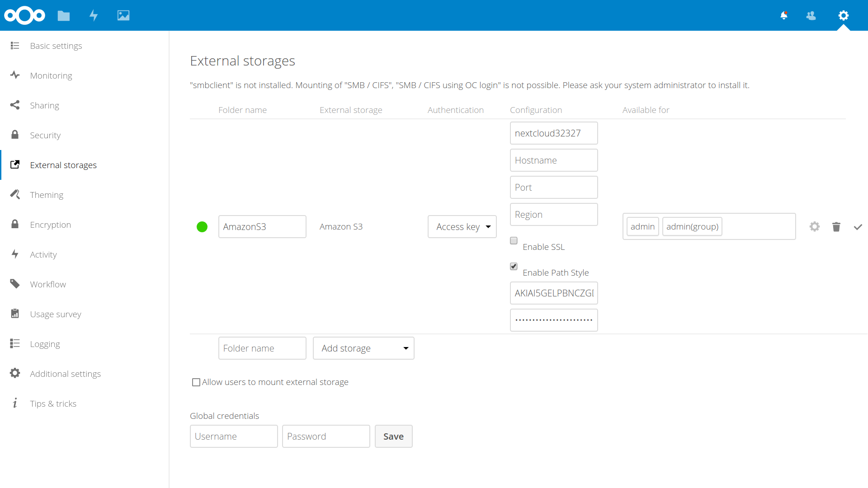Open the Gallery image icon

pyautogui.click(x=123, y=16)
